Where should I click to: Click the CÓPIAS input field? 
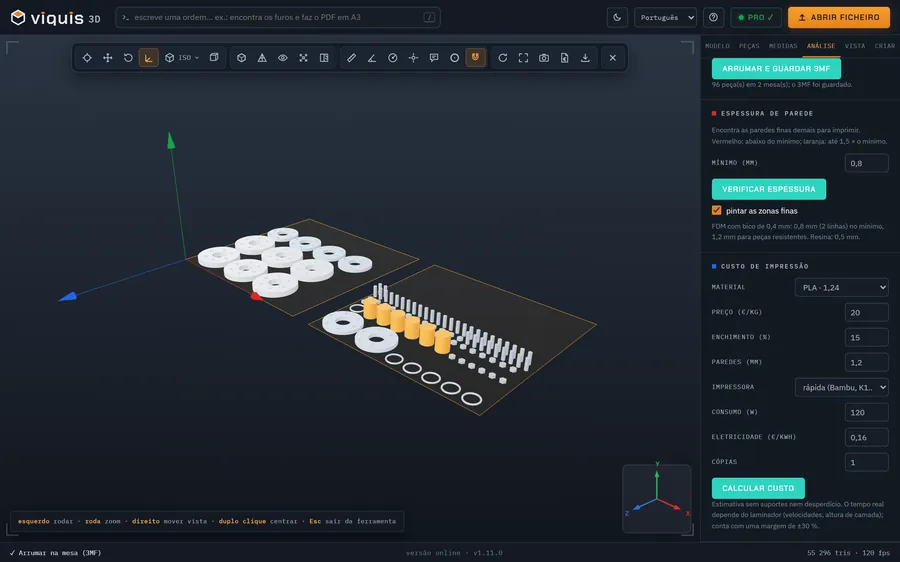(866, 462)
